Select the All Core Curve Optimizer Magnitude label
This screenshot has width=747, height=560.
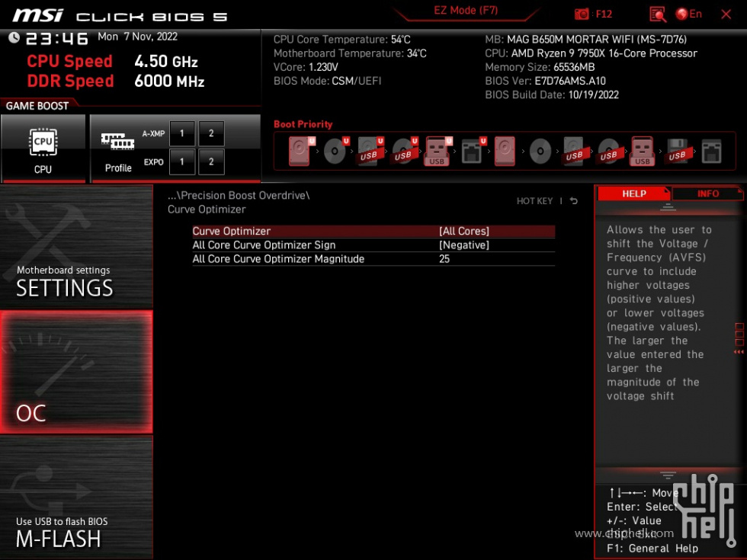click(278, 258)
